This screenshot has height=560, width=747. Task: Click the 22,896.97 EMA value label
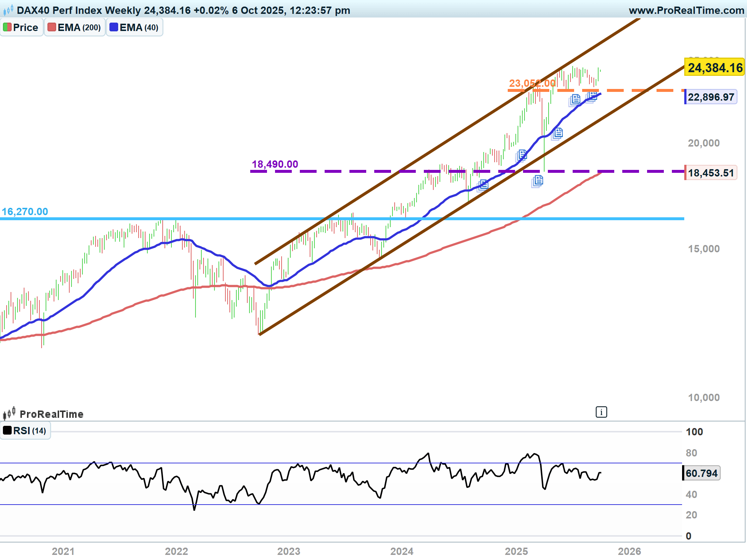(711, 97)
